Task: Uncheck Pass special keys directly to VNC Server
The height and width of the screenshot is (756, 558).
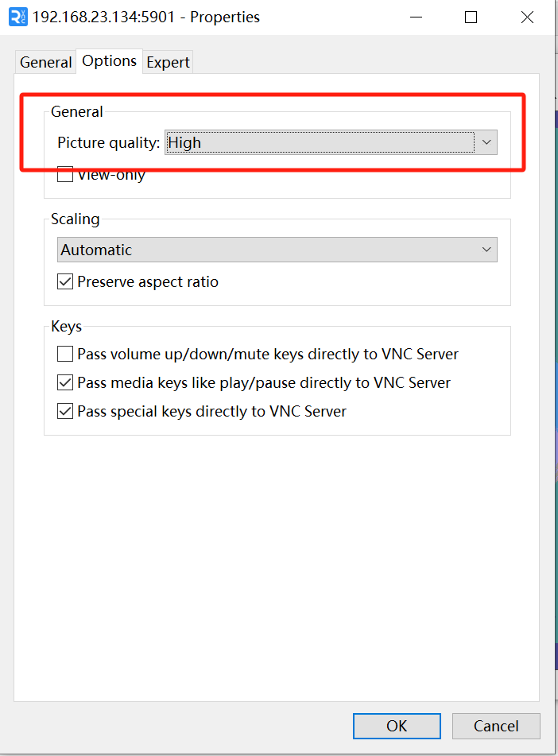Action: pyautogui.click(x=65, y=411)
